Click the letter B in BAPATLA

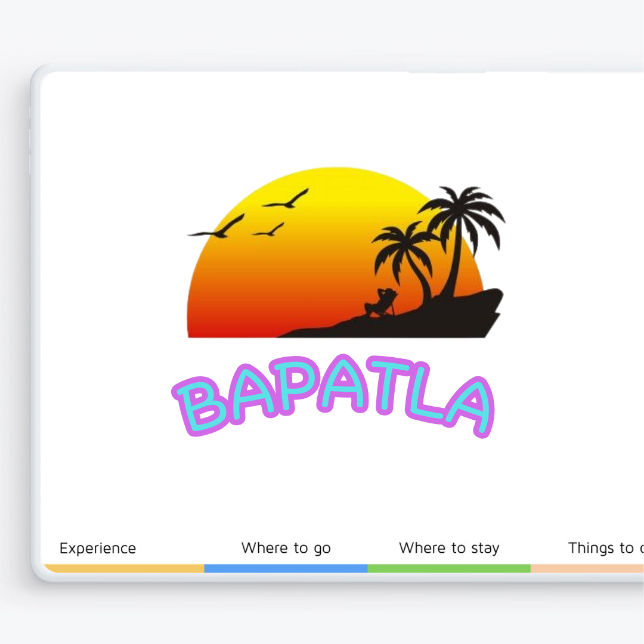(x=200, y=406)
